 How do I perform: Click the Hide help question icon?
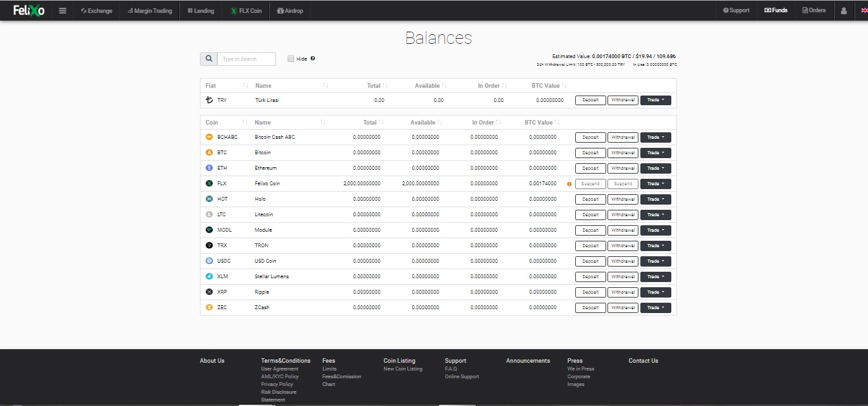coord(313,59)
